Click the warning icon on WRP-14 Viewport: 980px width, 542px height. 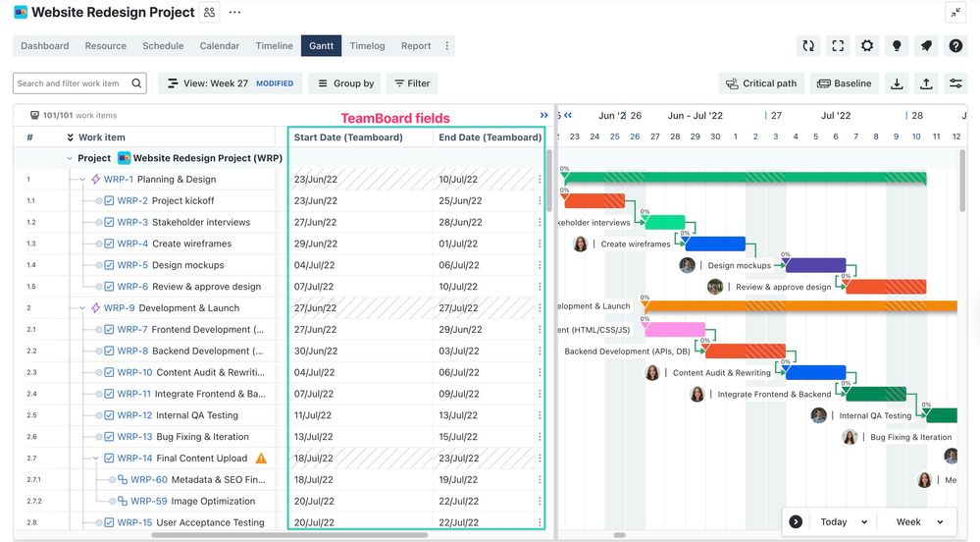click(x=261, y=459)
